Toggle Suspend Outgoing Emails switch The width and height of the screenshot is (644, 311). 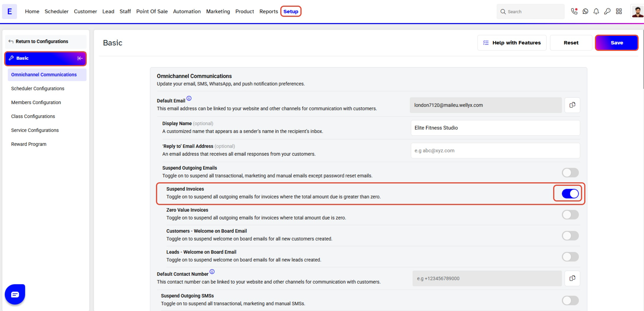coord(570,173)
